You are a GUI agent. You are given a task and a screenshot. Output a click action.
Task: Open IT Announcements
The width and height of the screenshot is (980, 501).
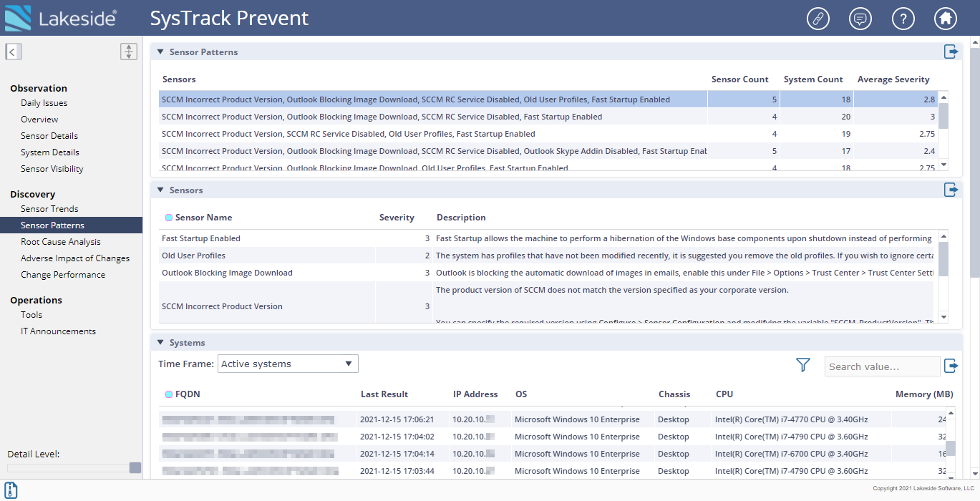[58, 331]
